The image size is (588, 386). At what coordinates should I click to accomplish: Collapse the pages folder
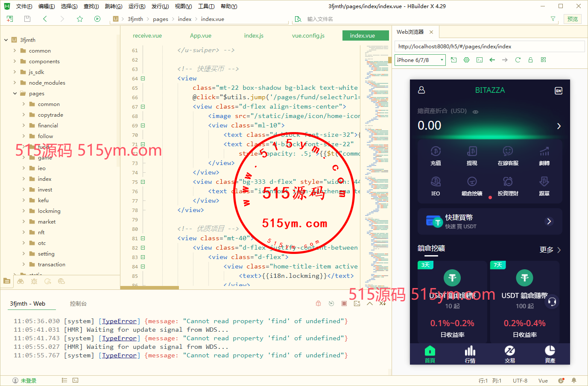(x=15, y=94)
